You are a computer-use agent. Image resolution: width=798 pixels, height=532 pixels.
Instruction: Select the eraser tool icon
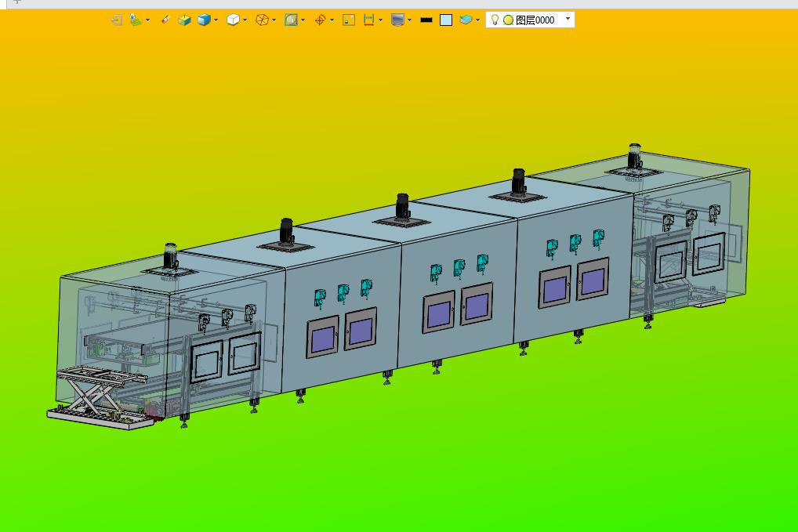165,20
